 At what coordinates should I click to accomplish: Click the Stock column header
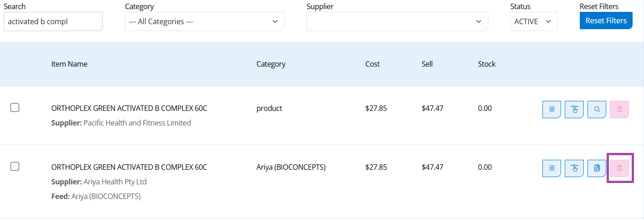(x=486, y=64)
